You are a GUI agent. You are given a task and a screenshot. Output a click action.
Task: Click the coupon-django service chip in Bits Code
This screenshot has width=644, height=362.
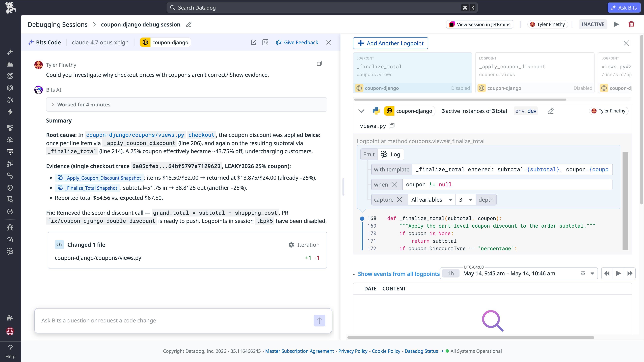pos(165,42)
